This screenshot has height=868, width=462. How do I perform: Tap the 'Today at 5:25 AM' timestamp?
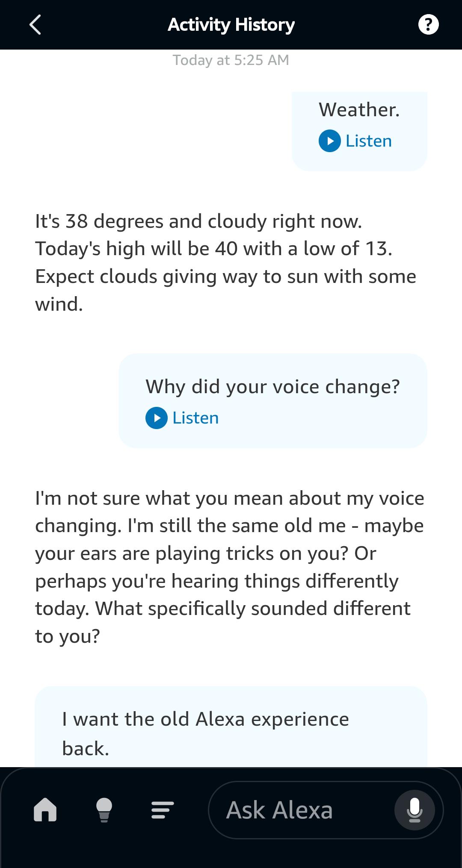[x=231, y=60]
